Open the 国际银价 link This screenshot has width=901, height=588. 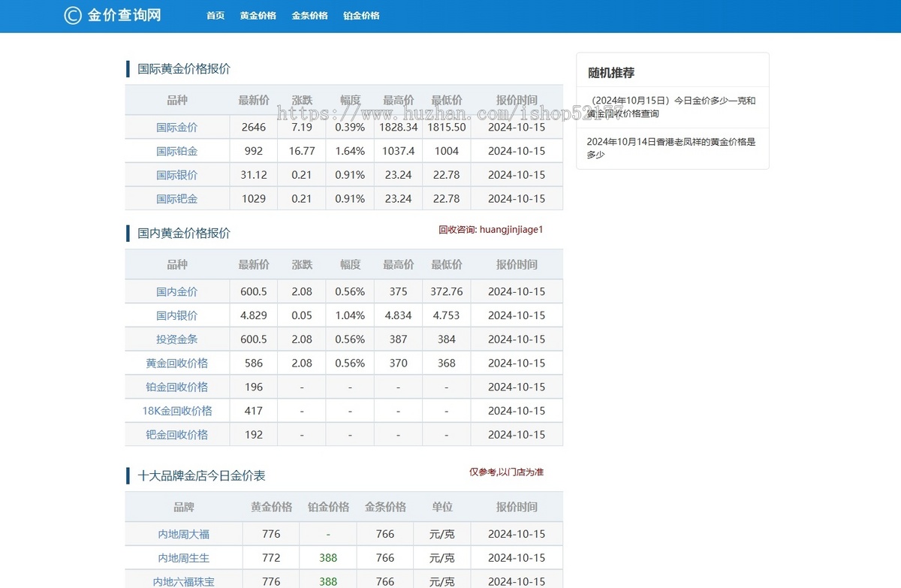pos(177,175)
